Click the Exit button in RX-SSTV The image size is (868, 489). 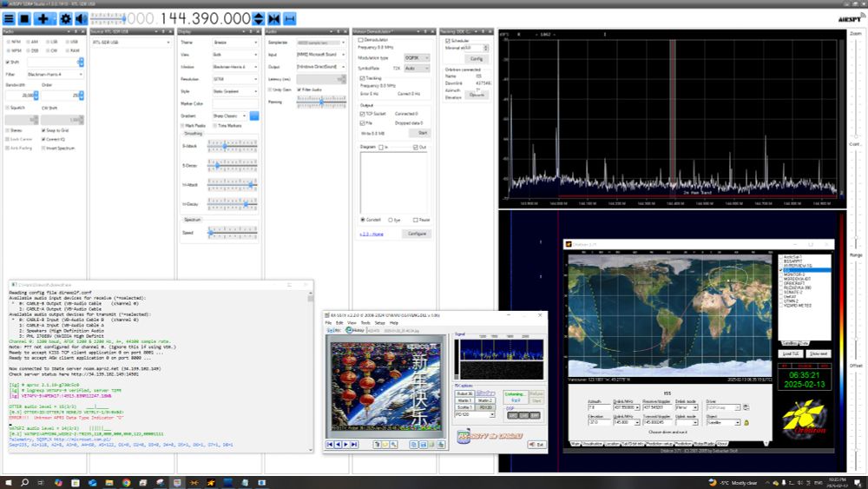tap(536, 445)
